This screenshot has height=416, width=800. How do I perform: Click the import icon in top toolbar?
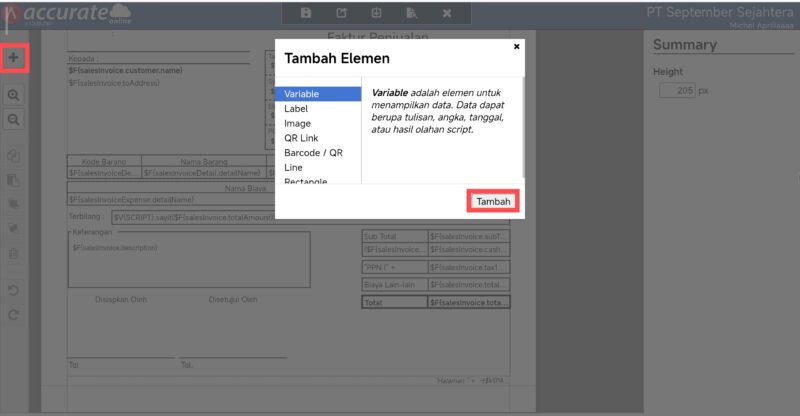376,13
